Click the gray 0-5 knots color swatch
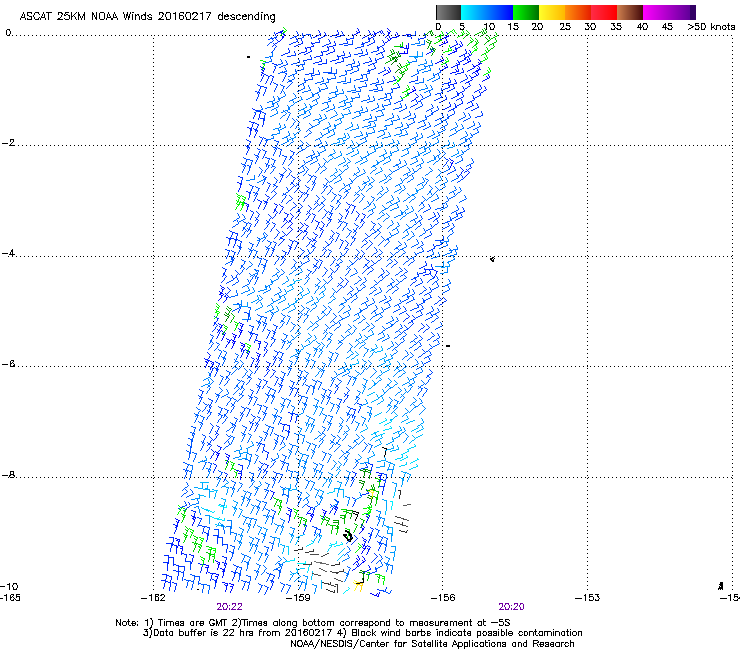This screenshot has height=650, width=740. [448, 12]
